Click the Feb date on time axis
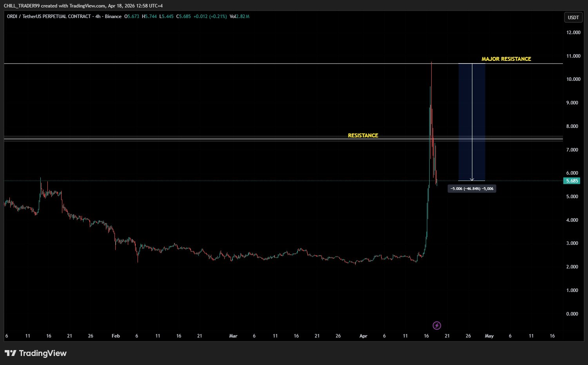This screenshot has width=588, height=365. pyautogui.click(x=116, y=336)
